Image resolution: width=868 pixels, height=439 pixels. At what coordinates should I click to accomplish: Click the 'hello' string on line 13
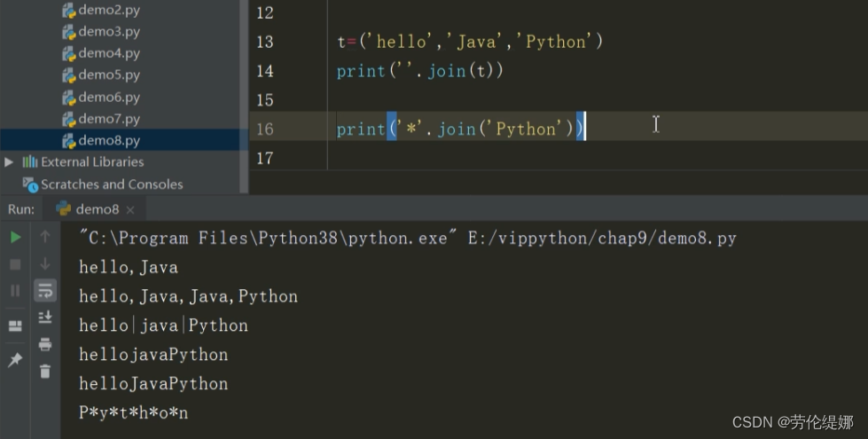402,42
